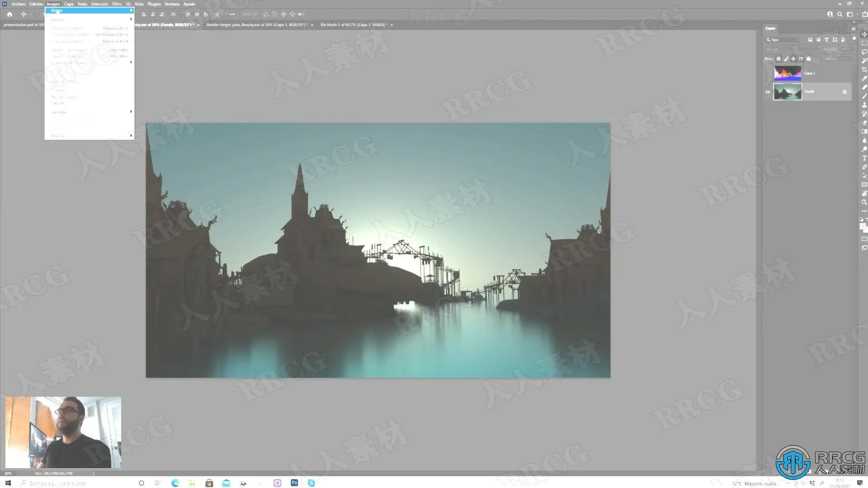Expand the Ajustes submenu arrow
This screenshot has width=868, height=488.
pos(131,19)
